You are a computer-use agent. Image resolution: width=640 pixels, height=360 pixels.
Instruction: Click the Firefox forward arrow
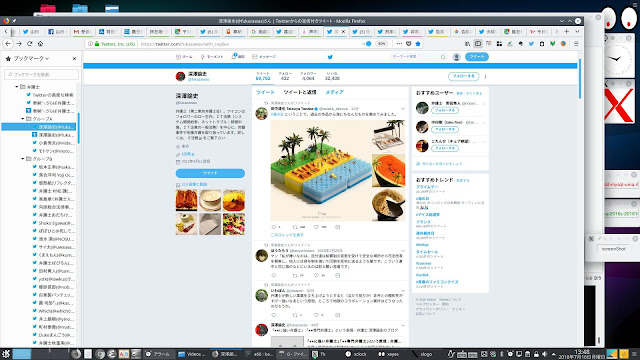(x=19, y=44)
